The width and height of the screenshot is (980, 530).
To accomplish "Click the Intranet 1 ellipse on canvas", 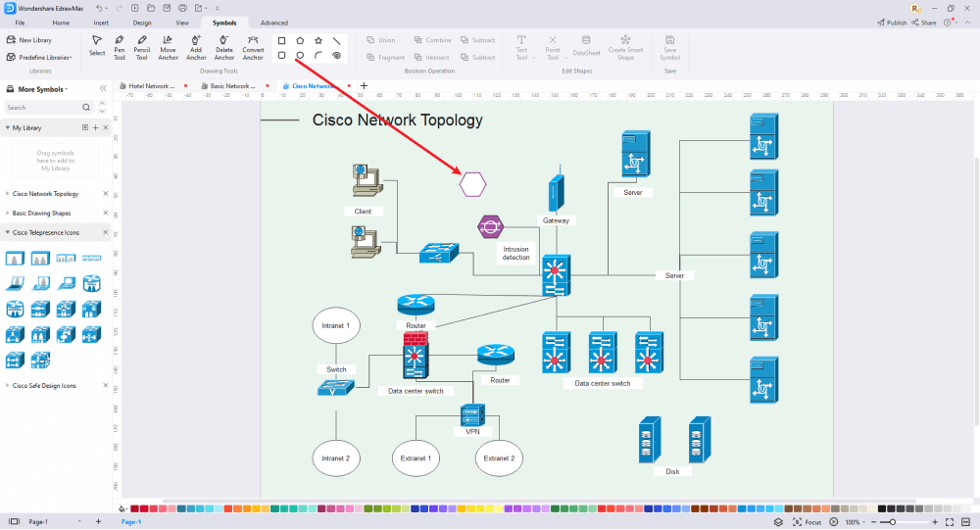I will pos(335,325).
